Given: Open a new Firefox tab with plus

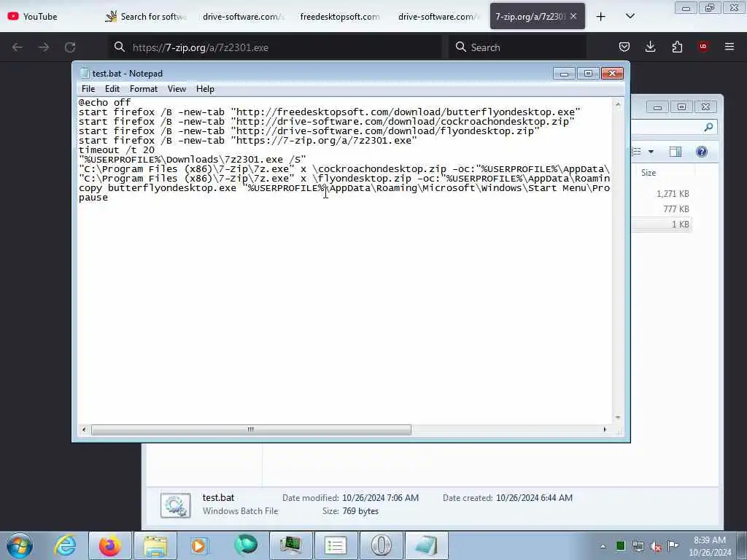Looking at the screenshot, I should tap(601, 17).
